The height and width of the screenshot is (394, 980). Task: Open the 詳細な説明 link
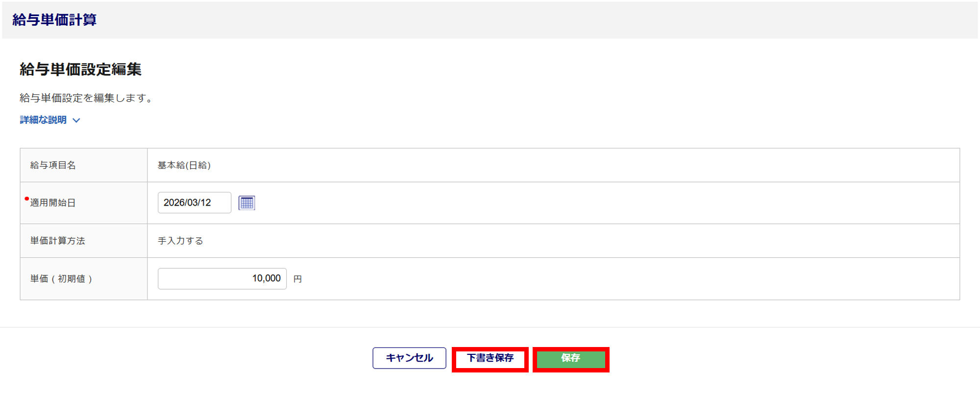pos(43,120)
